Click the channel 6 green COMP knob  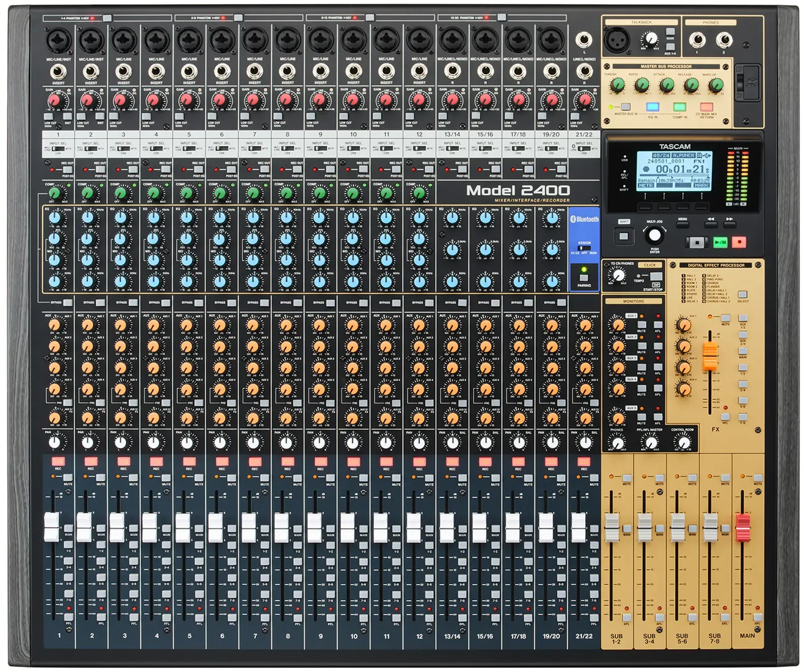tap(219, 193)
